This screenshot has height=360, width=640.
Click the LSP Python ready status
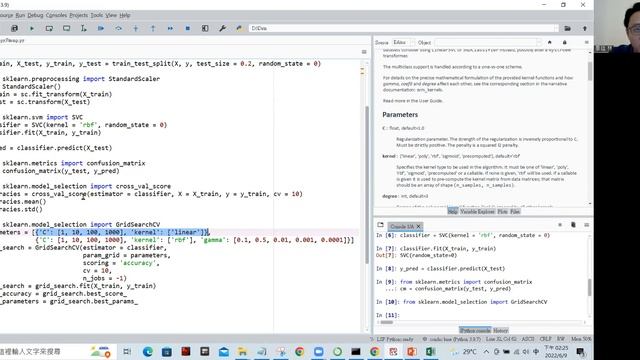pyautogui.click(x=395, y=339)
